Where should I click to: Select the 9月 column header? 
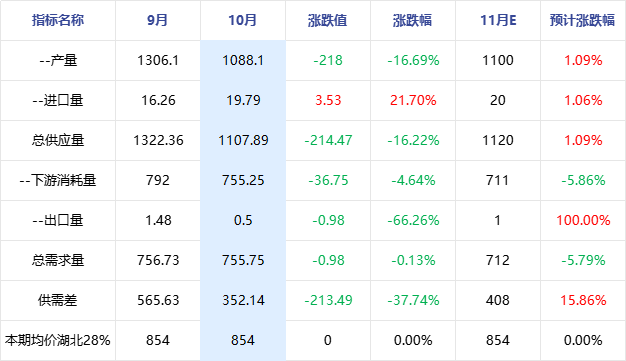pos(158,20)
